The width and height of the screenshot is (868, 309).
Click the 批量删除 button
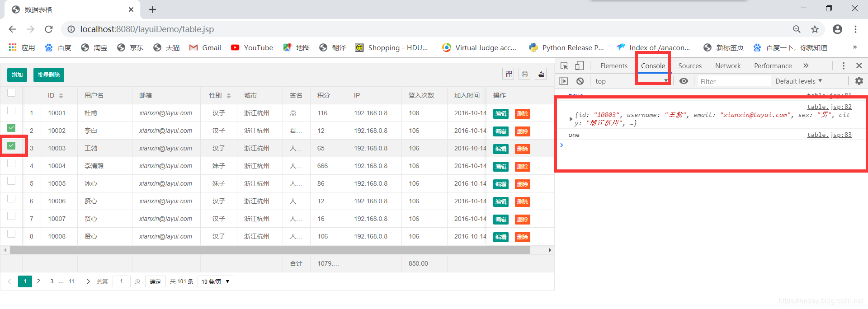[49, 75]
